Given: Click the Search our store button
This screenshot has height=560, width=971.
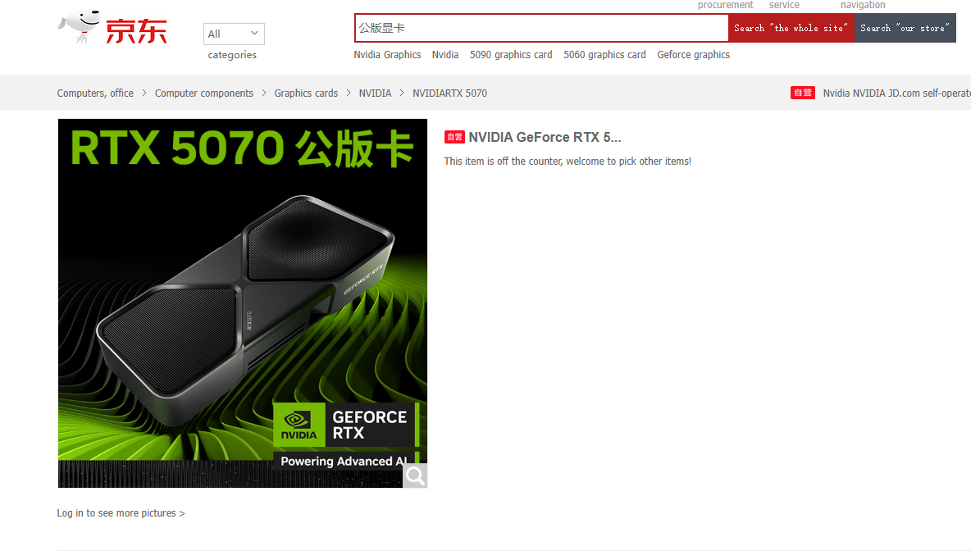Looking at the screenshot, I should (x=905, y=27).
